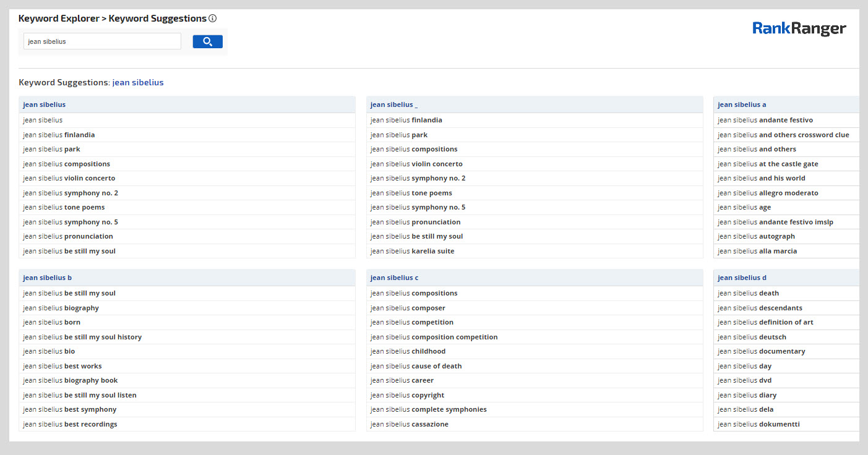This screenshot has width=868, height=455.
Task: Click the 'jean sibelius c' group header
Action: point(394,278)
